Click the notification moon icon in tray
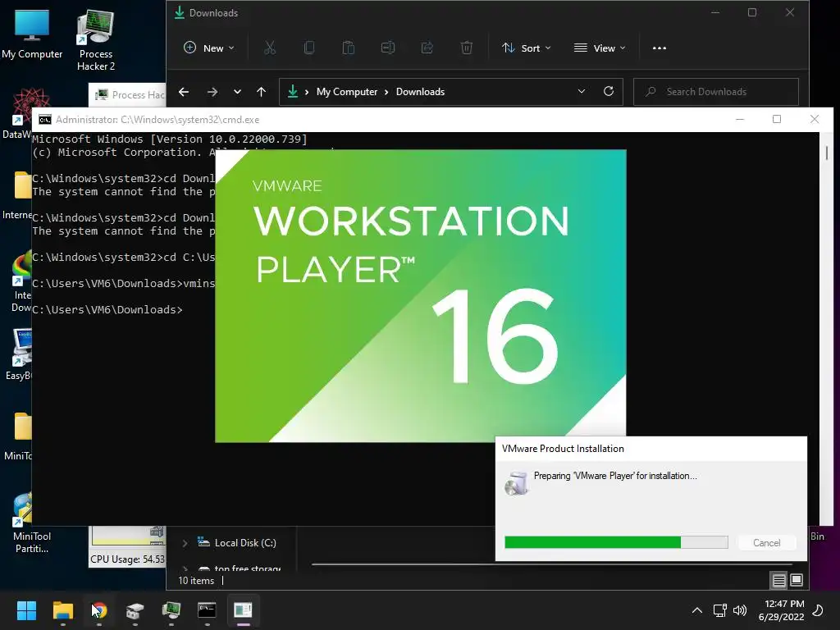840x630 pixels. pyautogui.click(x=818, y=610)
